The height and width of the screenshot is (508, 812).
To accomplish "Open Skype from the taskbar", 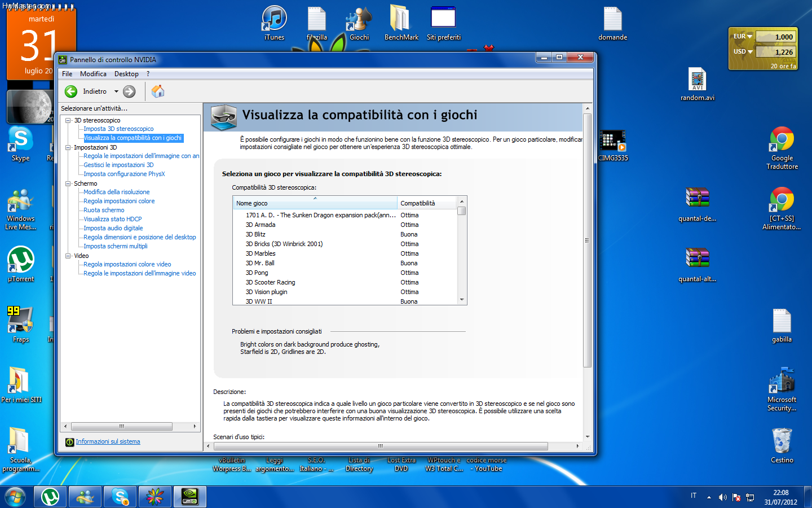I will coord(120,497).
